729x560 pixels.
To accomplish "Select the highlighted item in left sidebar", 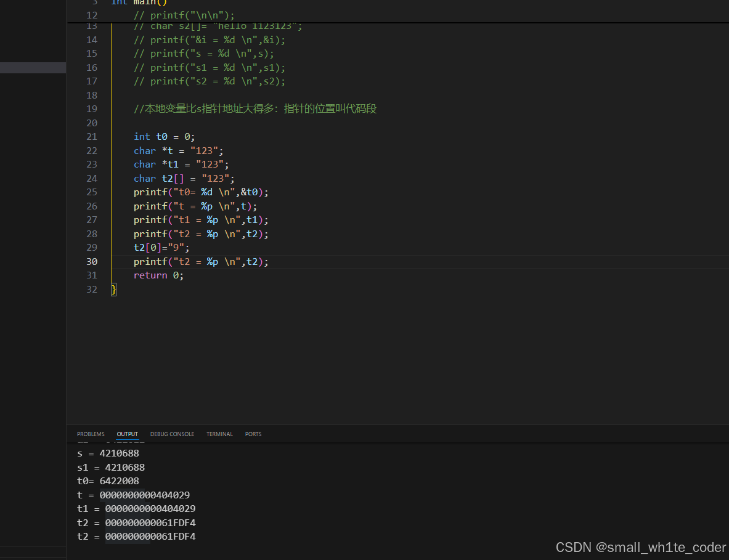I will click(x=33, y=68).
